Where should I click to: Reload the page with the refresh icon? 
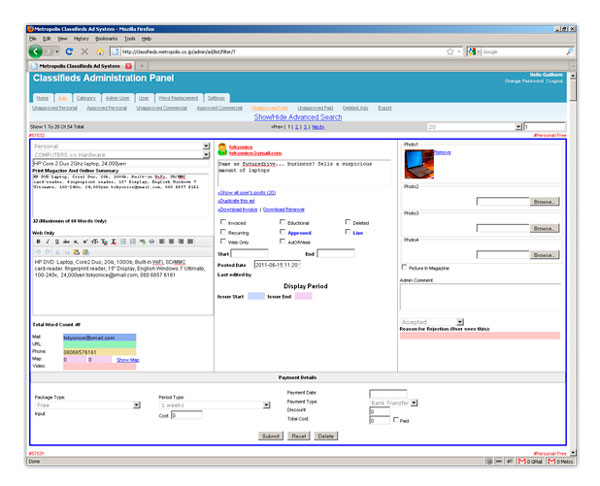pyautogui.click(x=70, y=51)
